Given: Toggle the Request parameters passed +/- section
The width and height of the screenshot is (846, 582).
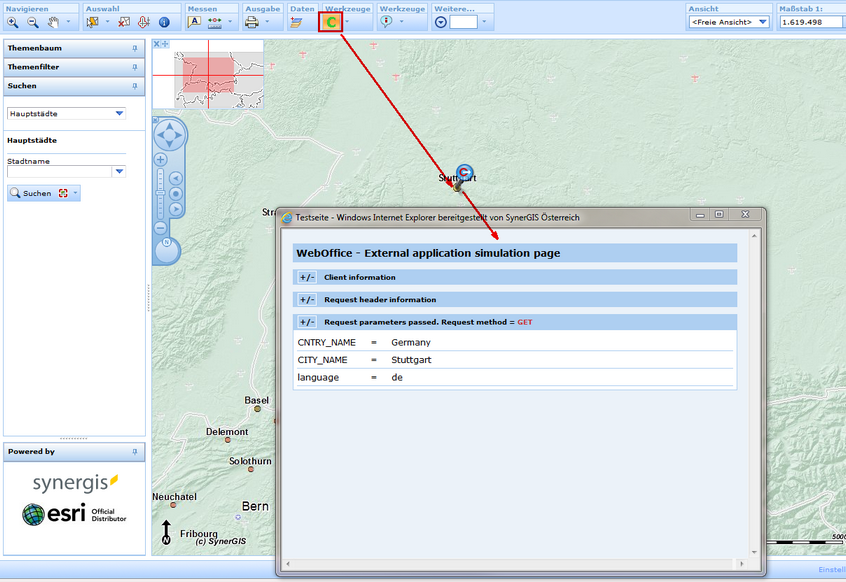Looking at the screenshot, I should [x=307, y=322].
